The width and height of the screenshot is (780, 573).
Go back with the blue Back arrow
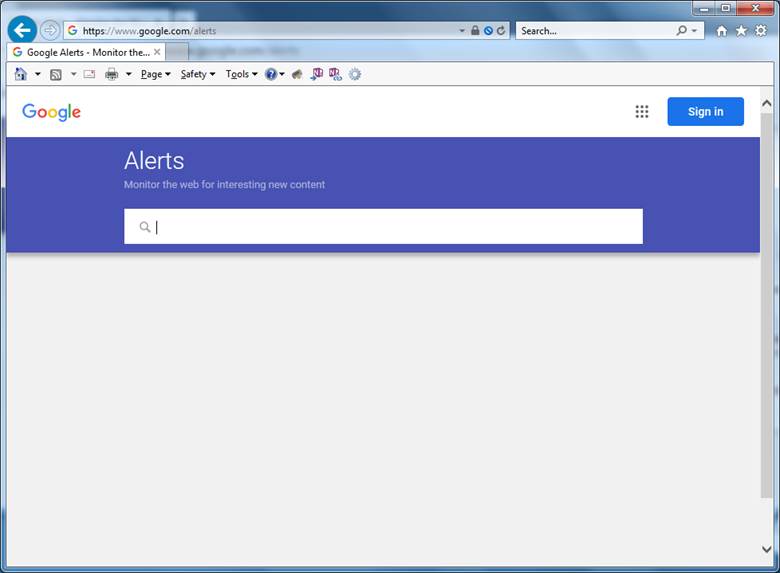click(22, 30)
